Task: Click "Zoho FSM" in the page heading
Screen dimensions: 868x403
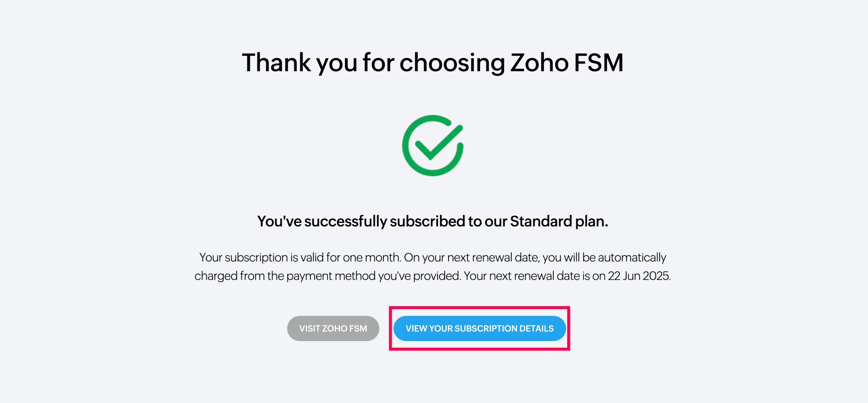Action: pos(566,63)
